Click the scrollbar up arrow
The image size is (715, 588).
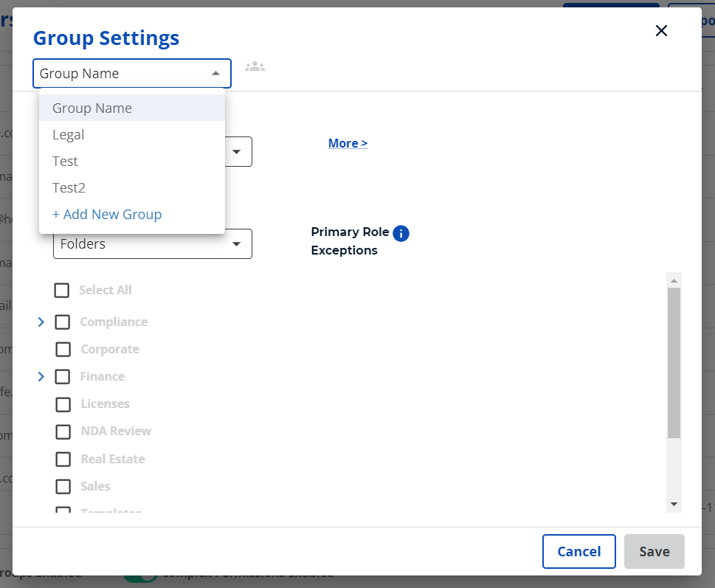coord(674,280)
